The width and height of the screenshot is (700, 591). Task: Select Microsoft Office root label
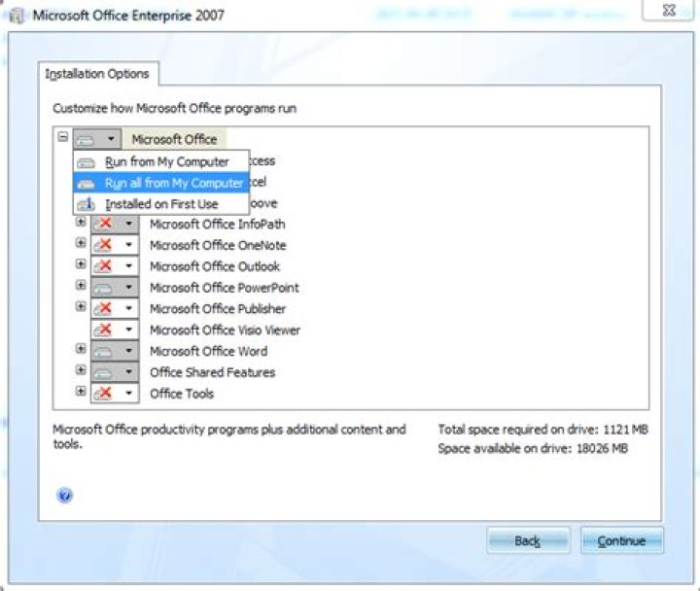[x=175, y=139]
